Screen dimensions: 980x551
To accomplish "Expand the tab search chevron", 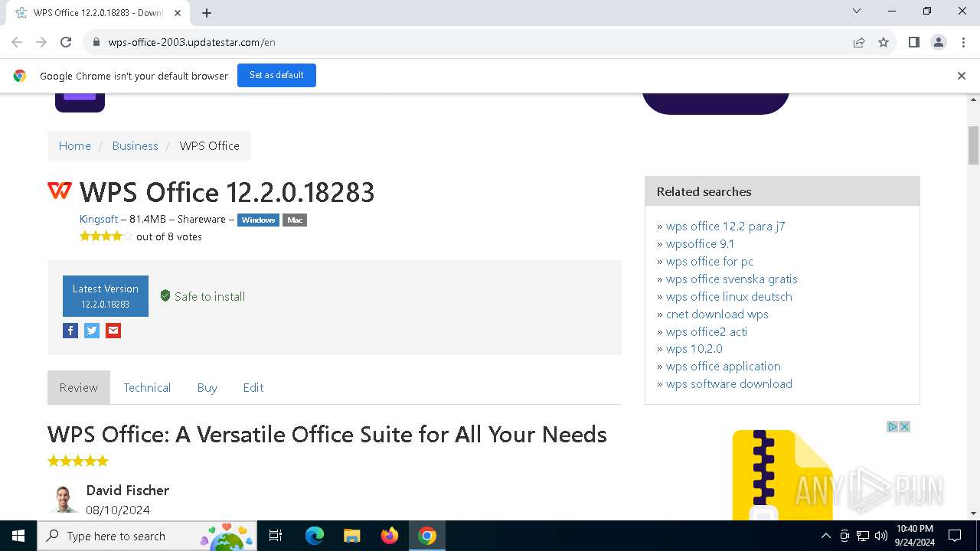I will click(x=857, y=11).
